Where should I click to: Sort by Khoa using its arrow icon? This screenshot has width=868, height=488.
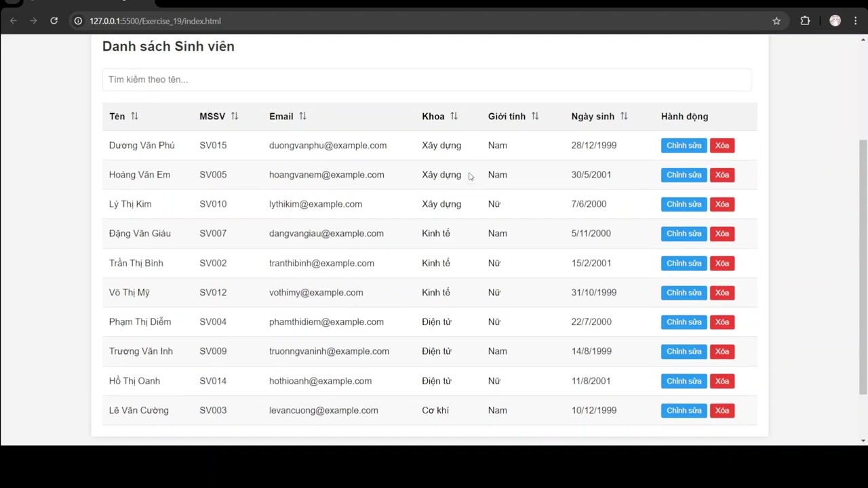pos(454,117)
